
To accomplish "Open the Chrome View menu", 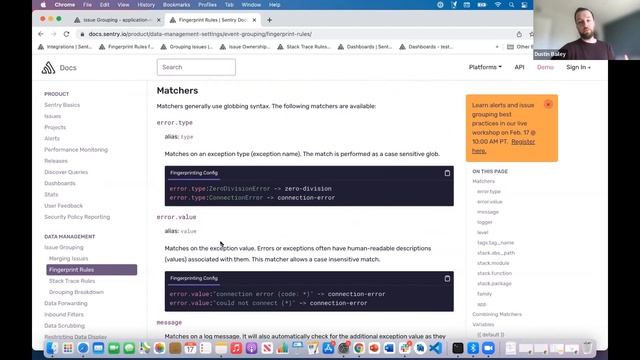I will [123, 5].
